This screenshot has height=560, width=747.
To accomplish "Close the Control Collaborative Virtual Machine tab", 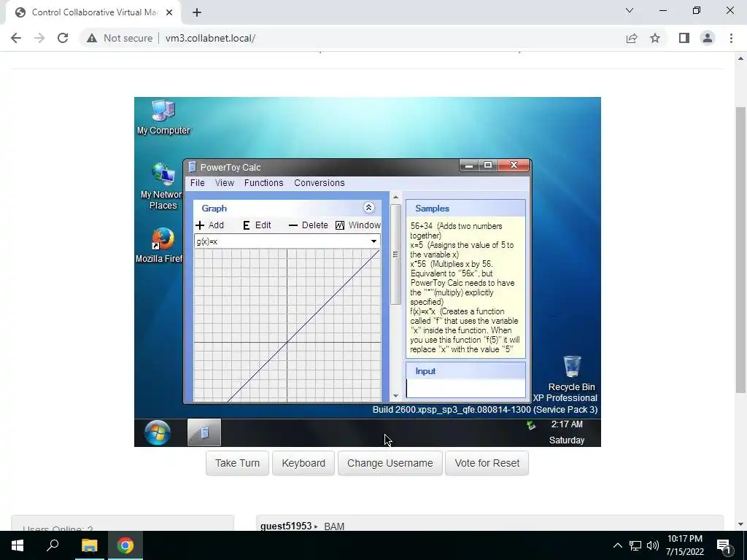I will [x=169, y=12].
